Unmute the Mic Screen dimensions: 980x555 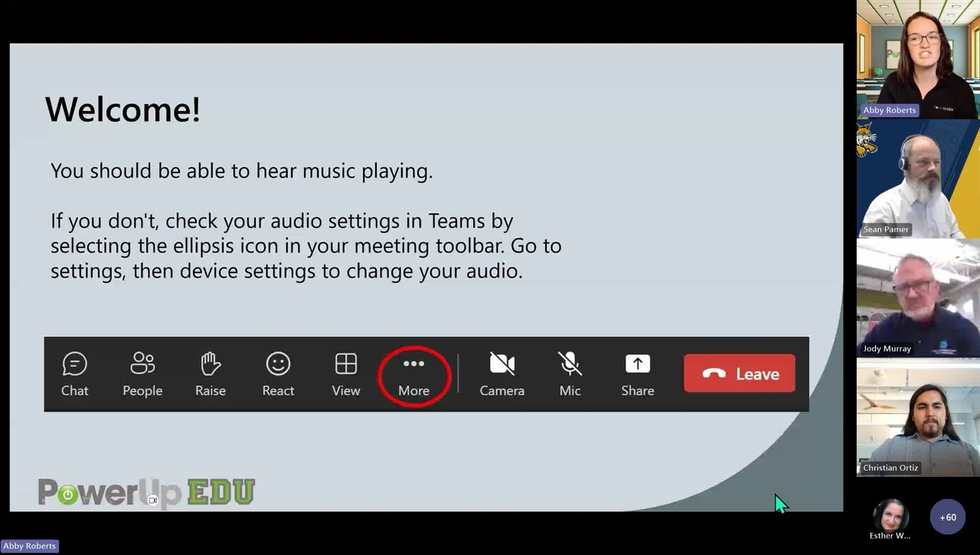click(x=570, y=364)
